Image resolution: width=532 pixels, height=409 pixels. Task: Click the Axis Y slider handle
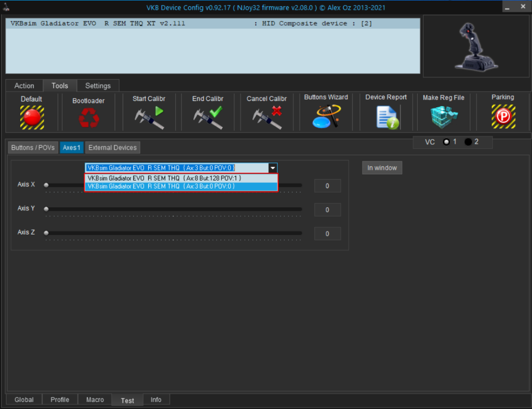(x=46, y=209)
